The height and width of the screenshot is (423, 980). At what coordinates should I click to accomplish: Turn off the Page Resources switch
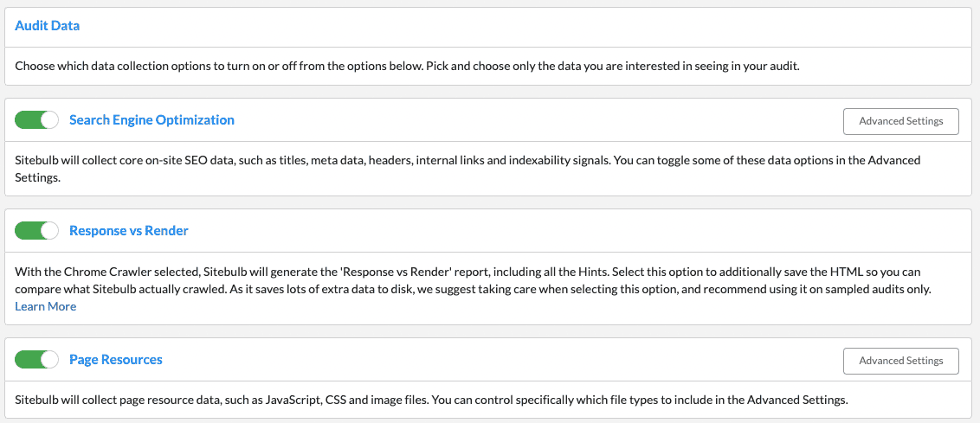[x=36, y=359]
